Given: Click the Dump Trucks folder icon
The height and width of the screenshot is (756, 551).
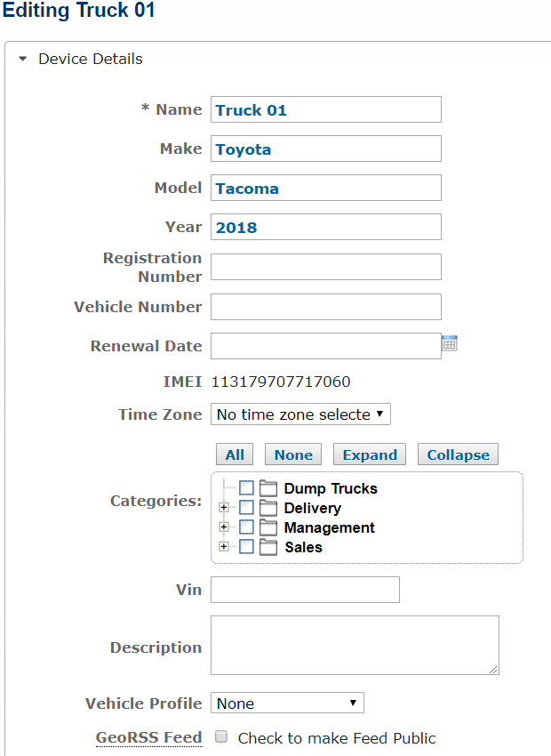Looking at the screenshot, I should pos(268,488).
